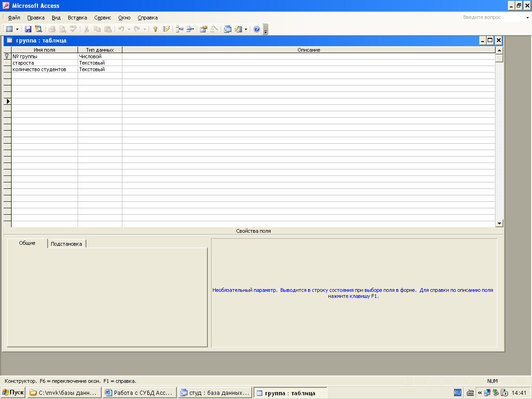
Task: Open the Пуск start button
Action: (13, 393)
